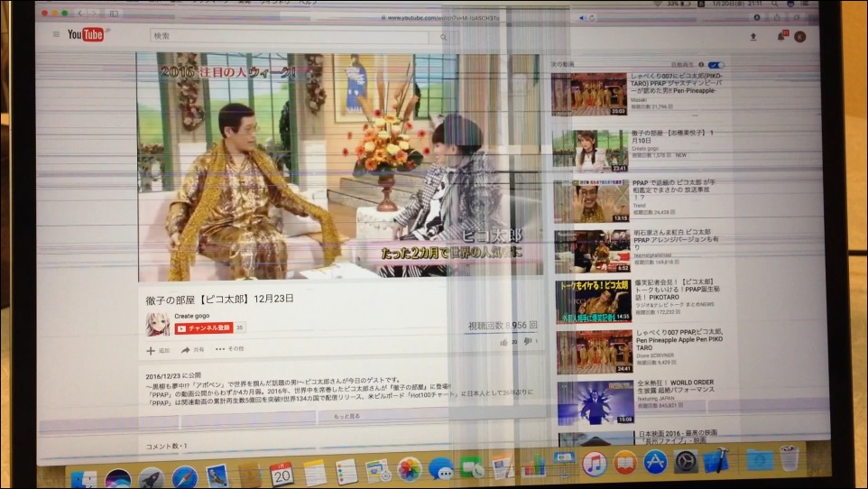Expand その他 more actions menu
Image resolution: width=868 pixels, height=489 pixels.
(x=229, y=349)
